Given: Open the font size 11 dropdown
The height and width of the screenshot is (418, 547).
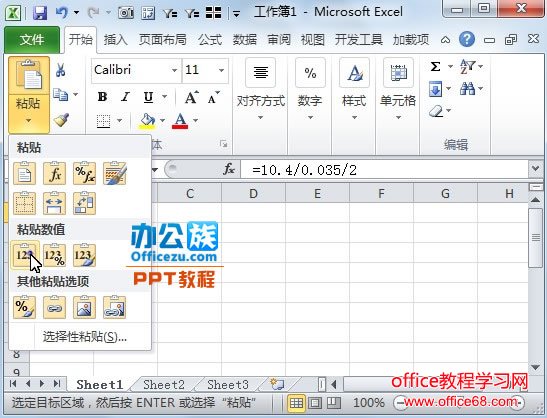Looking at the screenshot, I should pos(222,70).
